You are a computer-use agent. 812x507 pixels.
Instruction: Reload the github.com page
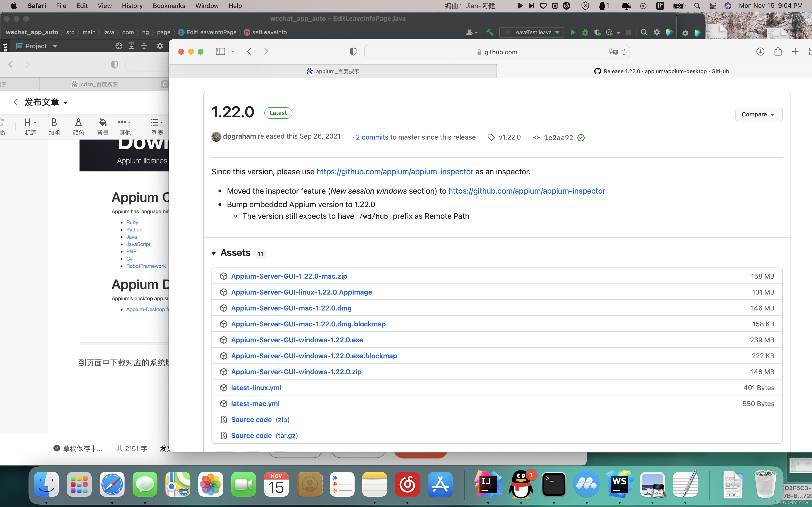pos(624,52)
